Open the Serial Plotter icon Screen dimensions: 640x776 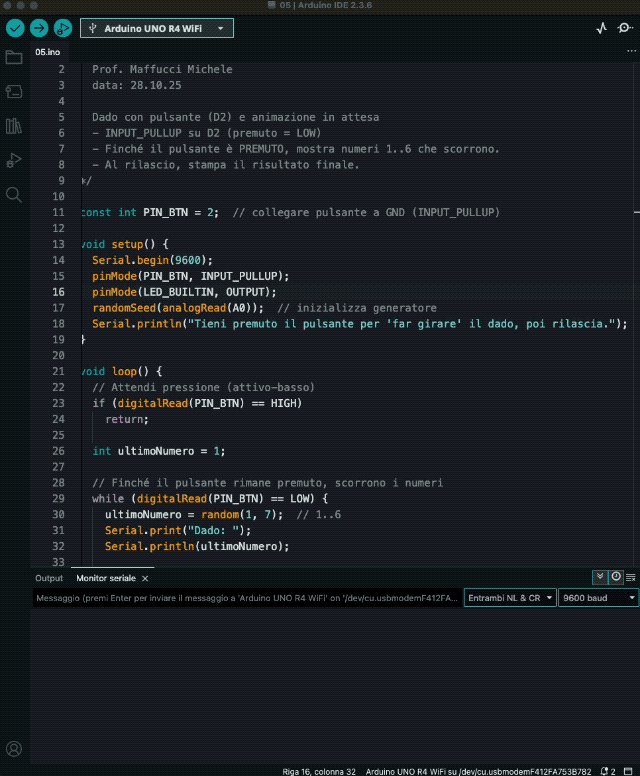coord(601,29)
